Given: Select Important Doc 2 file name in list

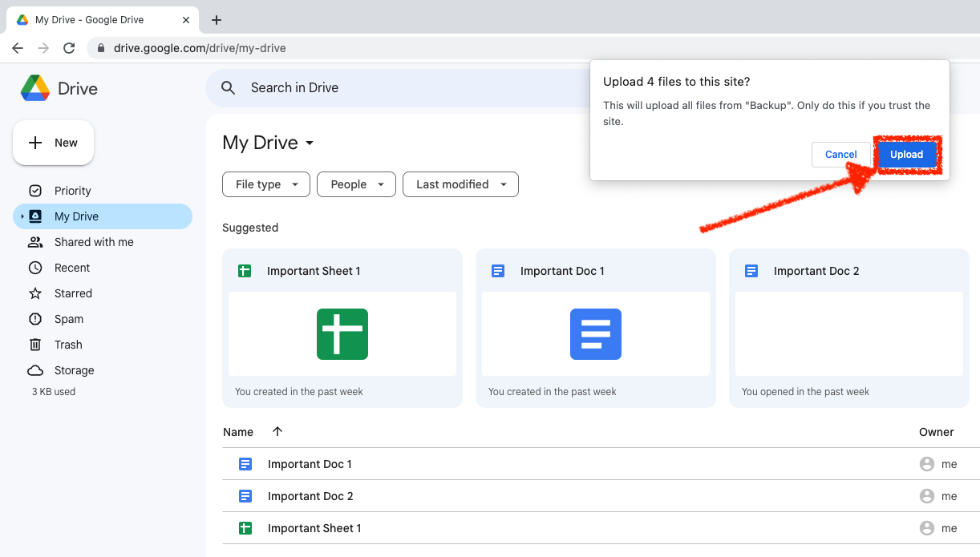Looking at the screenshot, I should [x=310, y=496].
